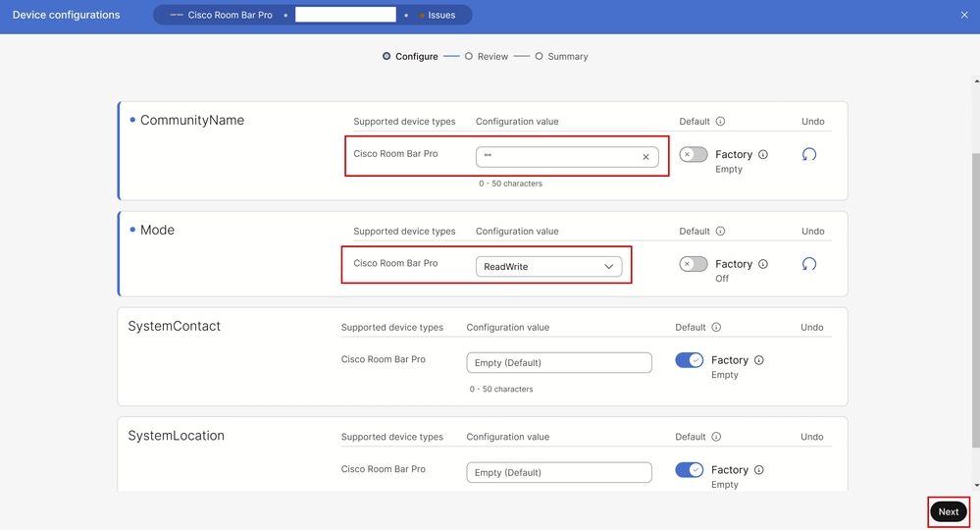
Task: Select the SystemLocation heading text
Action: (x=177, y=436)
